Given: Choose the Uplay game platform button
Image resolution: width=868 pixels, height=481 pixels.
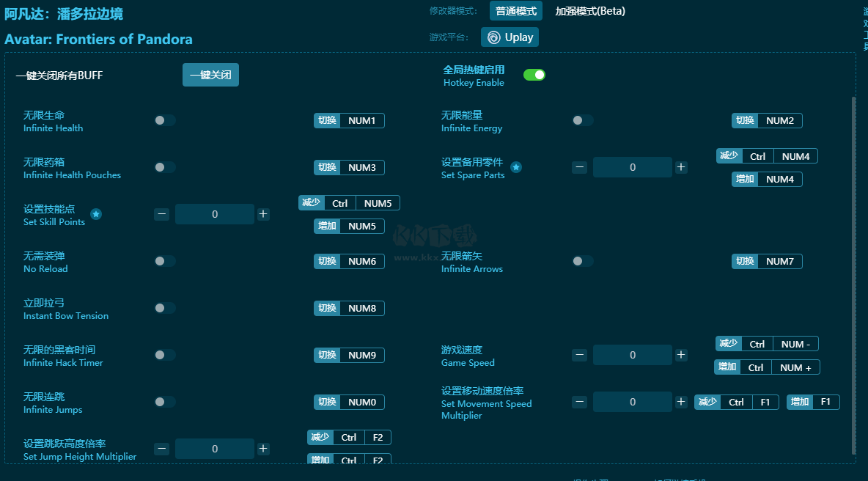Looking at the screenshot, I should pyautogui.click(x=510, y=37).
